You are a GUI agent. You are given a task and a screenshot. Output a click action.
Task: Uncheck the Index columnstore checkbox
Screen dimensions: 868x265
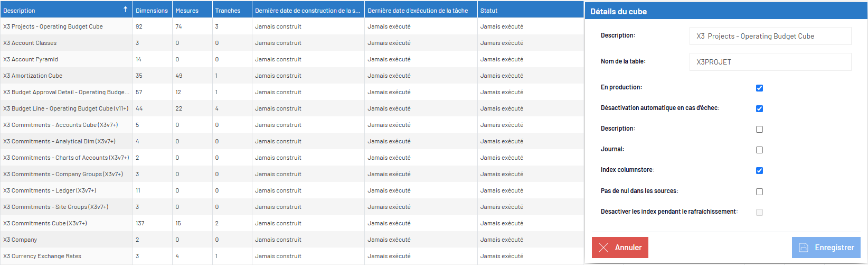pyautogui.click(x=759, y=170)
